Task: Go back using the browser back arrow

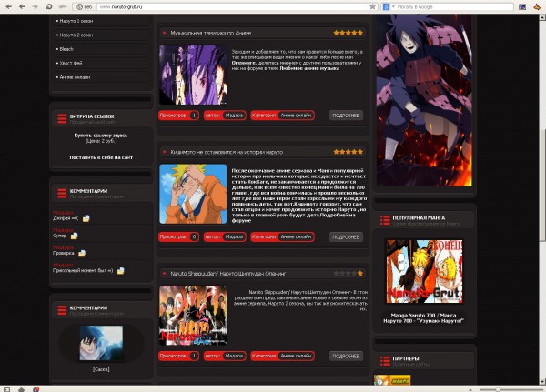Action: 22,6
